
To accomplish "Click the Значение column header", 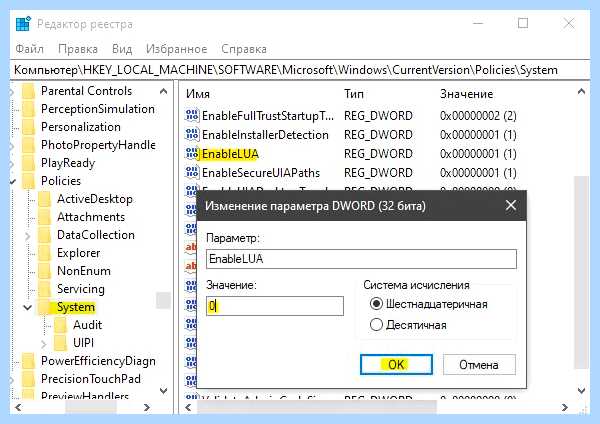I will [466, 94].
